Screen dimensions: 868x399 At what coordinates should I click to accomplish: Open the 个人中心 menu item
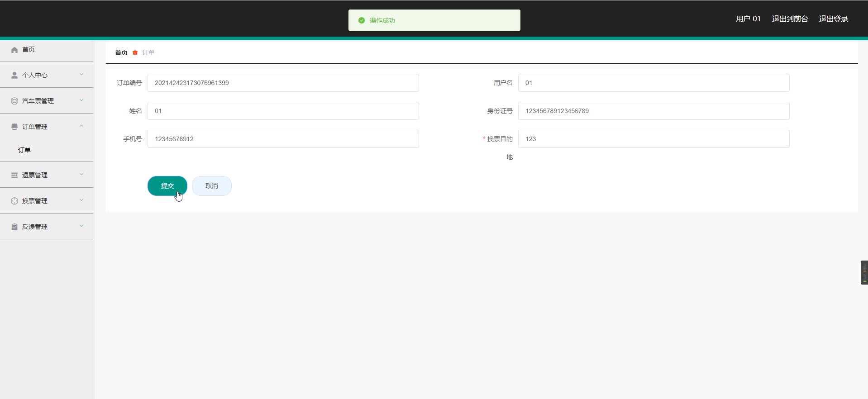pos(47,75)
